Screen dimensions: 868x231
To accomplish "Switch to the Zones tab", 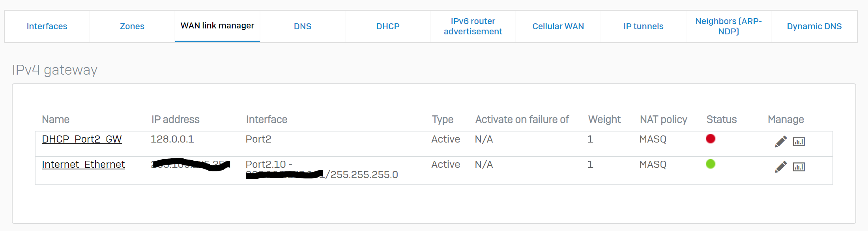I will click(x=132, y=26).
